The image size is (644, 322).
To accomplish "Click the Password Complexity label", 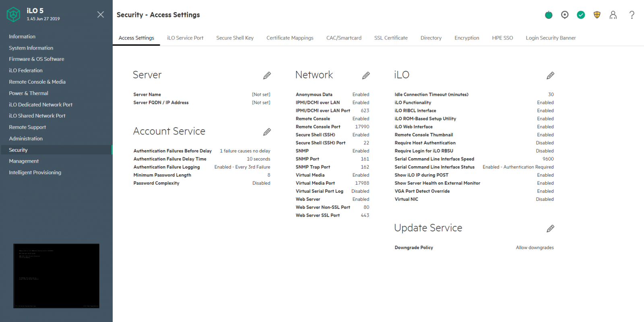I will click(x=157, y=183).
